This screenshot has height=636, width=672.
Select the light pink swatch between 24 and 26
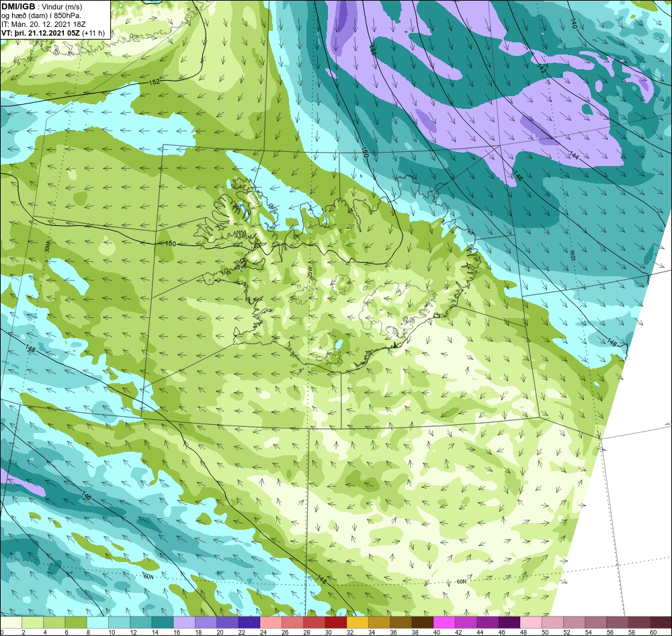(x=271, y=623)
